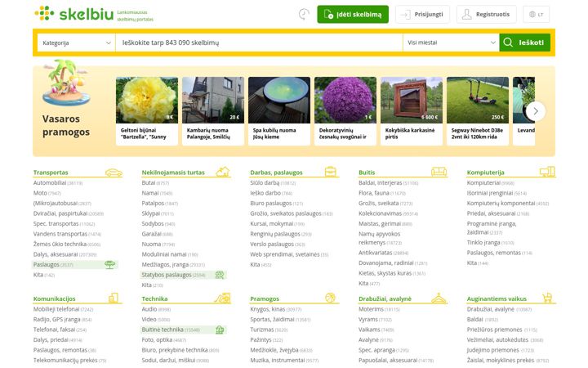
Task: Open the LT language selector
Action: click(537, 14)
